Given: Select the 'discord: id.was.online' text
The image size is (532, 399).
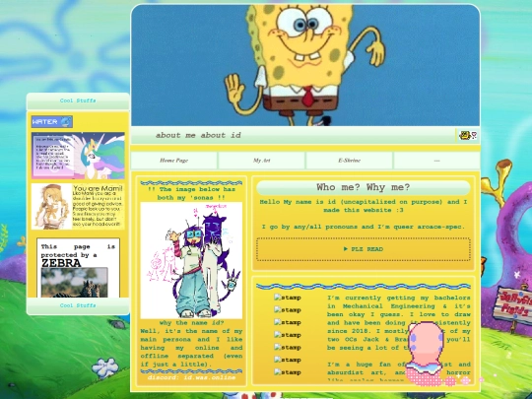Looking at the screenshot, I should point(191,377).
